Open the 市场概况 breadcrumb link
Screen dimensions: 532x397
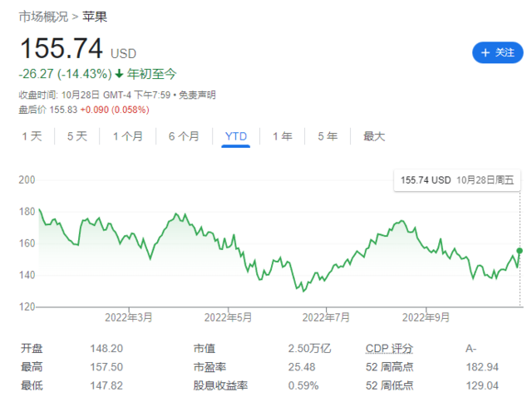pos(43,17)
